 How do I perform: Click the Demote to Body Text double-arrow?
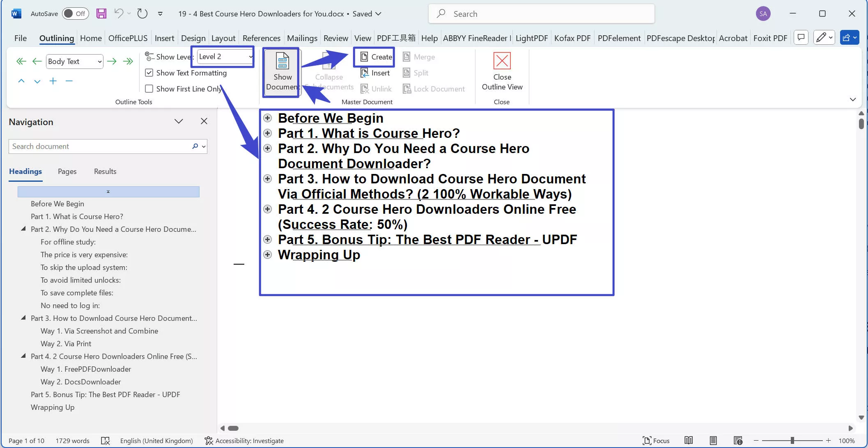click(x=129, y=62)
